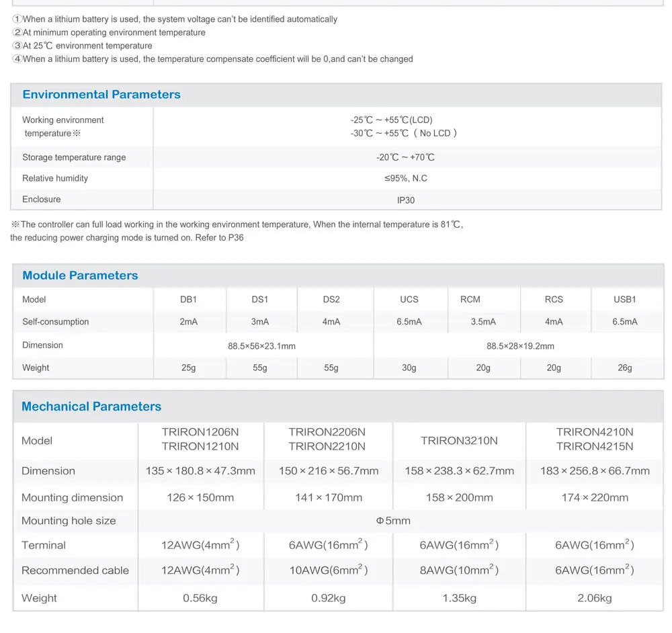
Task: Select the UCS self-consumption 6.5mA cell
Action: point(409,322)
